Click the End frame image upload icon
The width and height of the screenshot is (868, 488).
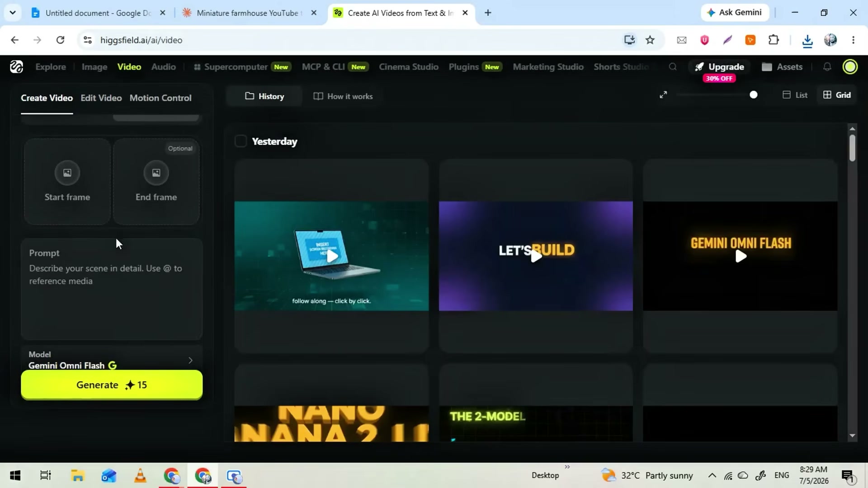pyautogui.click(x=156, y=173)
